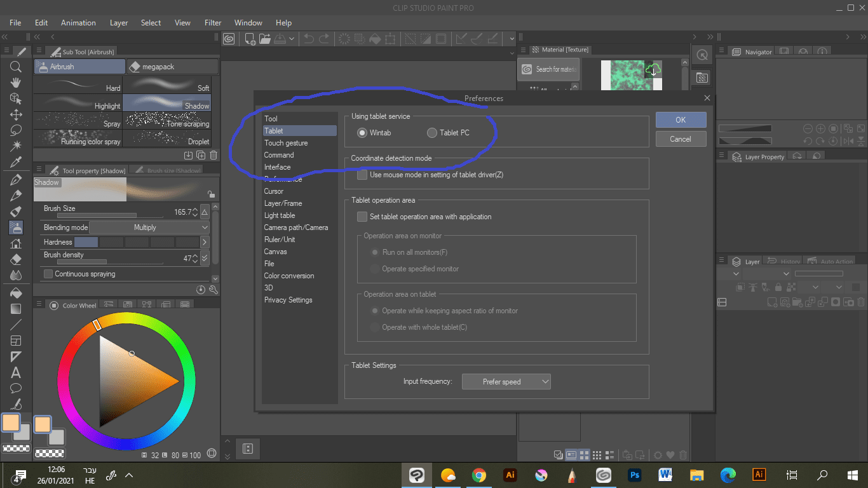This screenshot has height=488, width=868.
Task: Select the Text letter A tool
Action: point(16,373)
